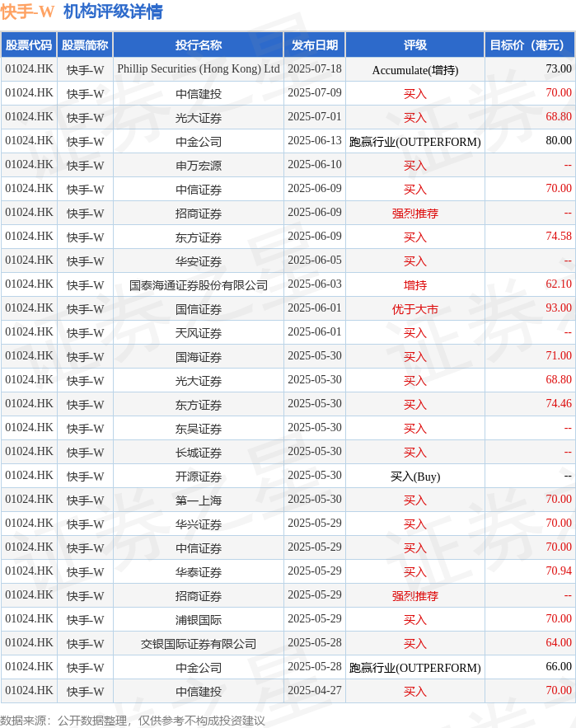Select the 天风证券 cell
576x728 pixels.
point(199,333)
